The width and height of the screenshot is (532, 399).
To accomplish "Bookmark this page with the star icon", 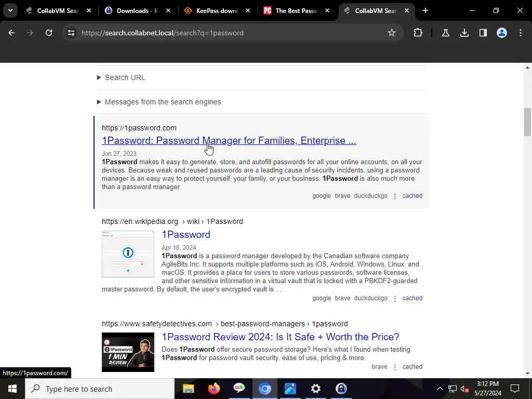I will point(392,33).
